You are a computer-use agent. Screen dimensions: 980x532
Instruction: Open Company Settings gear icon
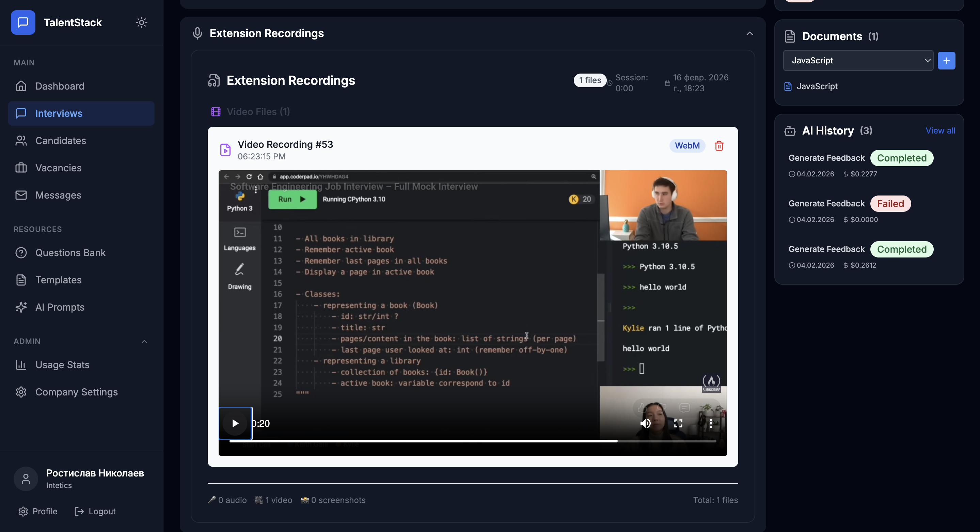pos(21,392)
